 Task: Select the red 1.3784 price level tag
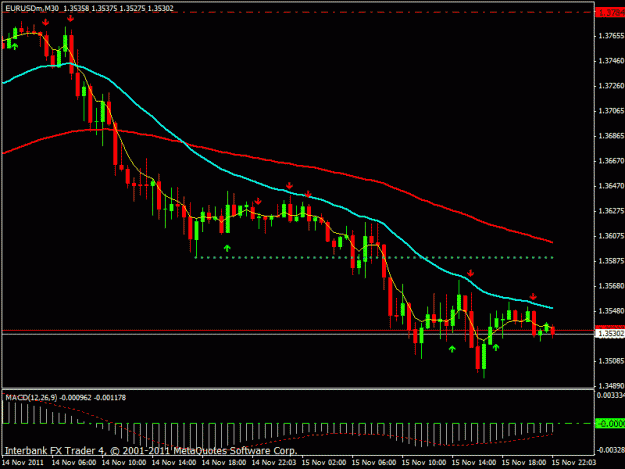click(x=610, y=13)
